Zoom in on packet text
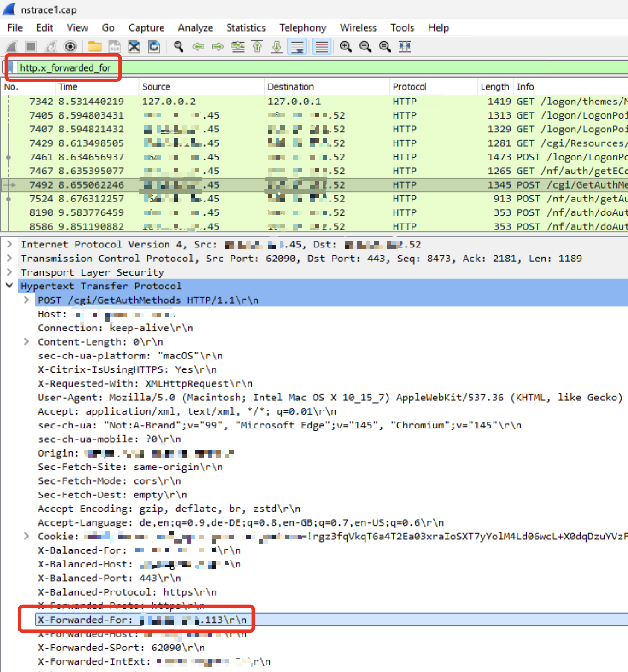The width and height of the screenshot is (628, 672). tap(345, 47)
